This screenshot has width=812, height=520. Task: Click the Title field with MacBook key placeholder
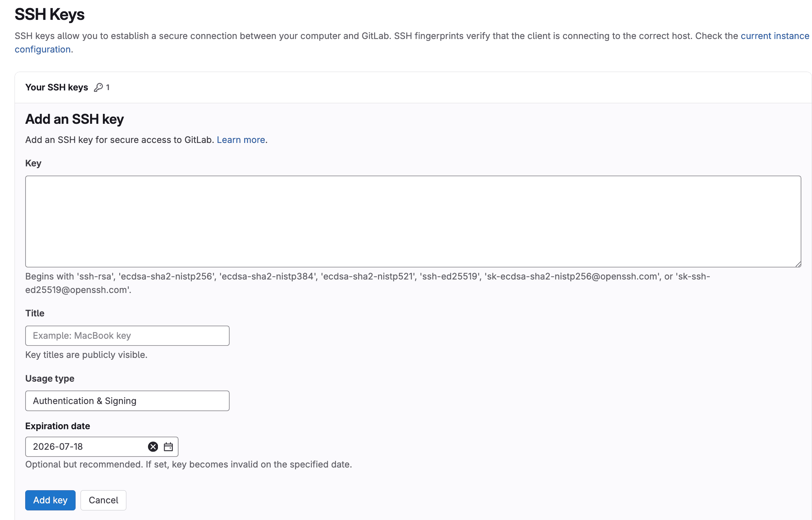pos(127,335)
